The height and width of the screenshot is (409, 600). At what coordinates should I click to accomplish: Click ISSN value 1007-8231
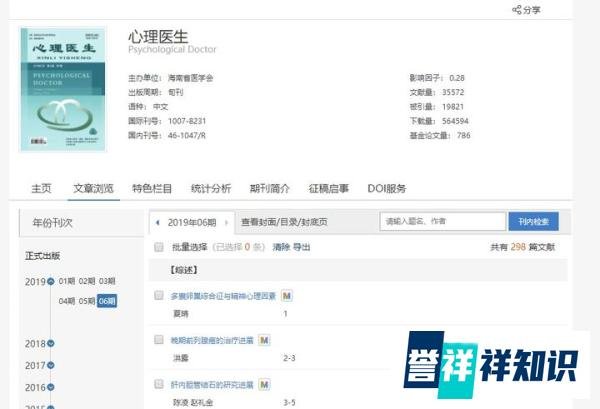point(187,121)
